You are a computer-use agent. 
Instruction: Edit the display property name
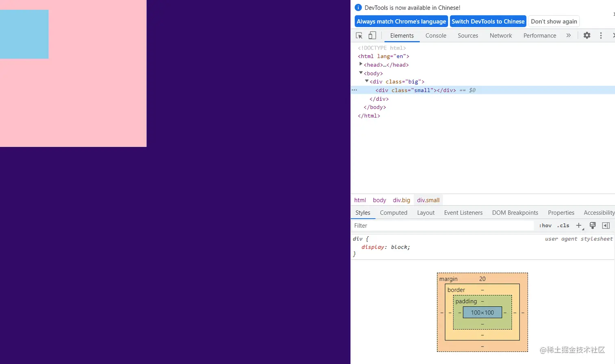click(373, 247)
